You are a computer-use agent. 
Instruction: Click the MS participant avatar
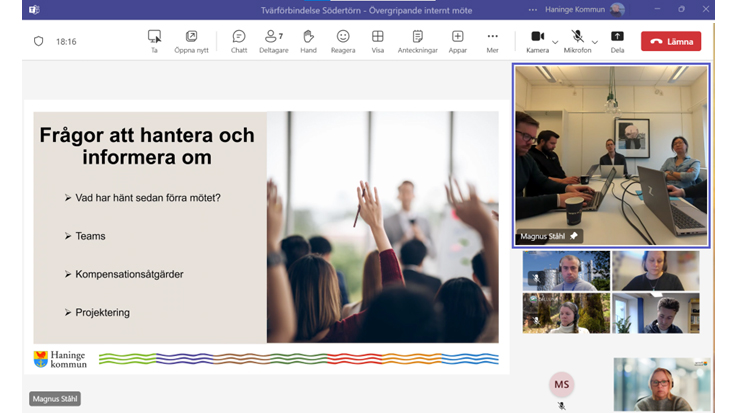(561, 384)
